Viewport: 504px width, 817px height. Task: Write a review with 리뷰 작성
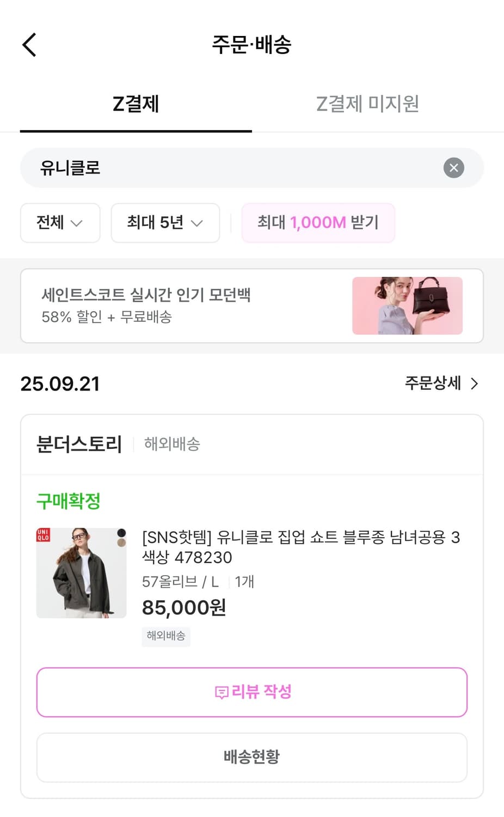[251, 692]
